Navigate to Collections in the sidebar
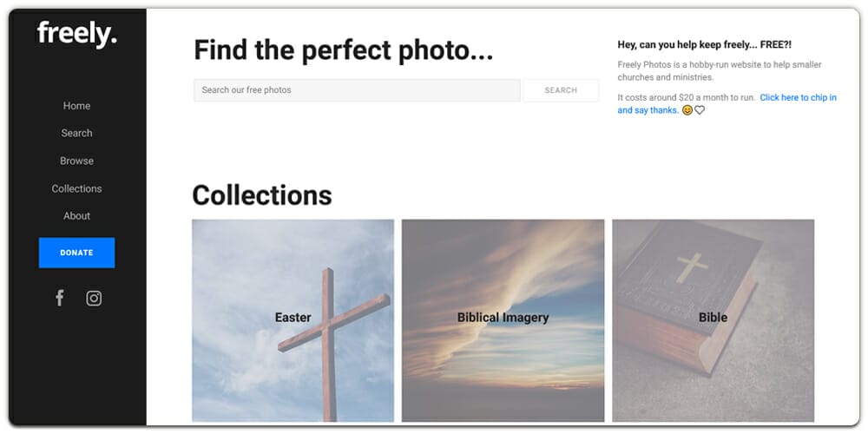Image resolution: width=868 pixels, height=434 pixels. coord(76,188)
